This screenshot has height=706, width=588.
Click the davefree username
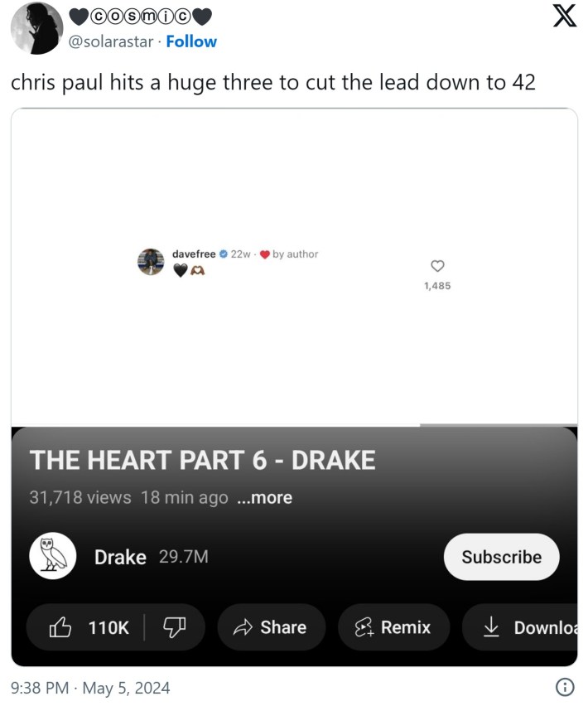[x=194, y=254]
